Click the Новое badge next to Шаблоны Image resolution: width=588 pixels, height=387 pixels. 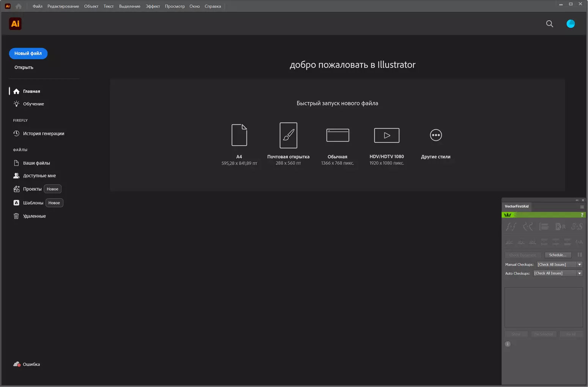click(54, 203)
